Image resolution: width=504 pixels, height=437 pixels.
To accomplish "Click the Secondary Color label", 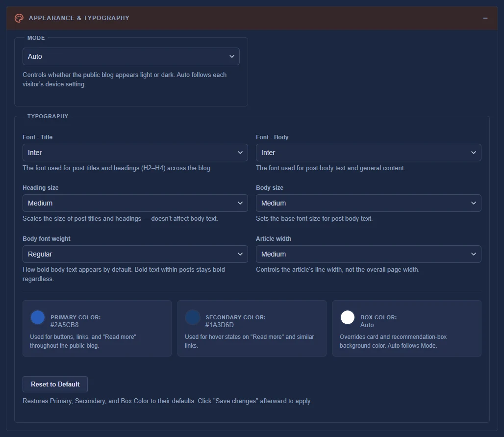I will pyautogui.click(x=236, y=317).
